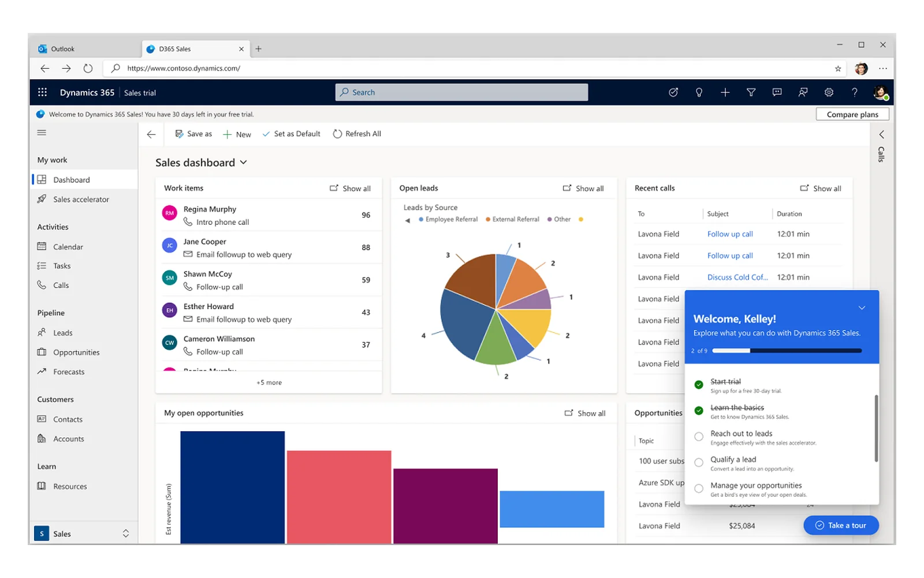
Task: Switch to the Outlook browser tab
Action: [85, 49]
